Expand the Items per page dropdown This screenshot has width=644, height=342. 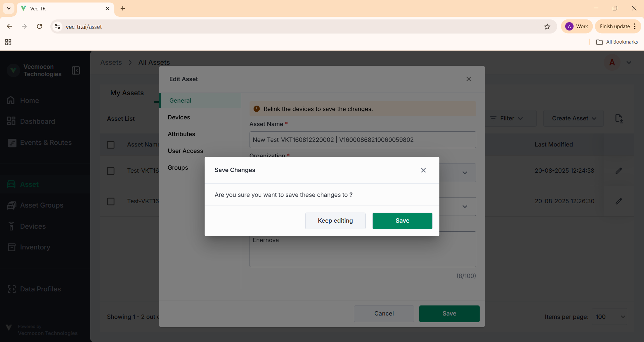pyautogui.click(x=609, y=317)
